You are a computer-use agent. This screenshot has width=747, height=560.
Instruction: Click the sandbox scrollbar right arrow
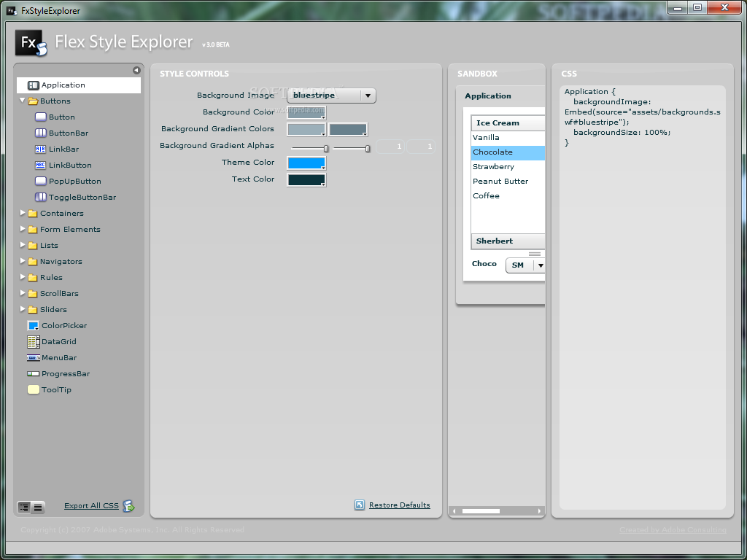(x=539, y=511)
